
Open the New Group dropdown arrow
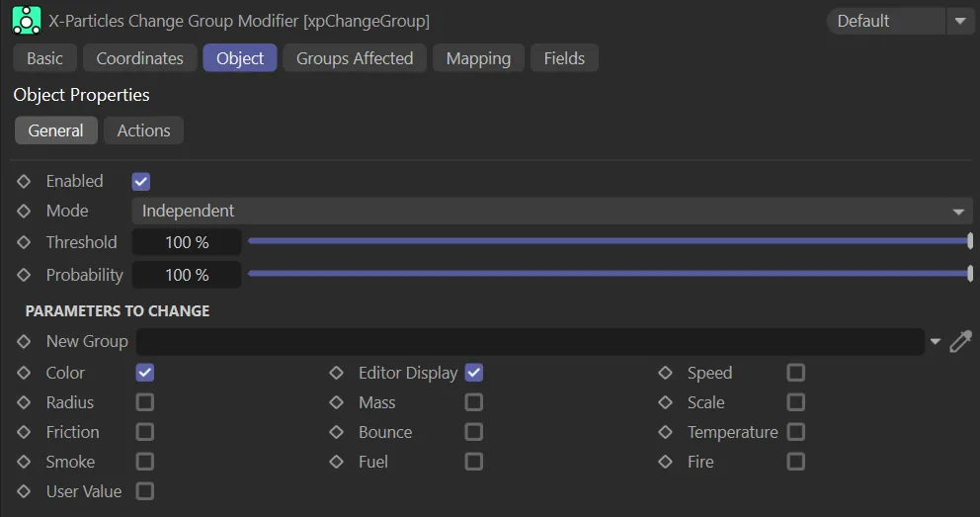tap(936, 342)
